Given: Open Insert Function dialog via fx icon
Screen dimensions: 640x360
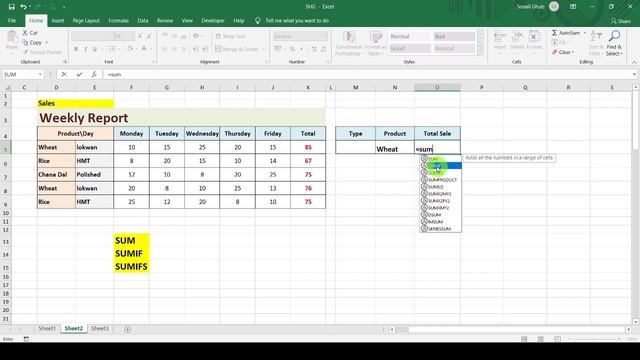Looking at the screenshot, I should [x=94, y=74].
